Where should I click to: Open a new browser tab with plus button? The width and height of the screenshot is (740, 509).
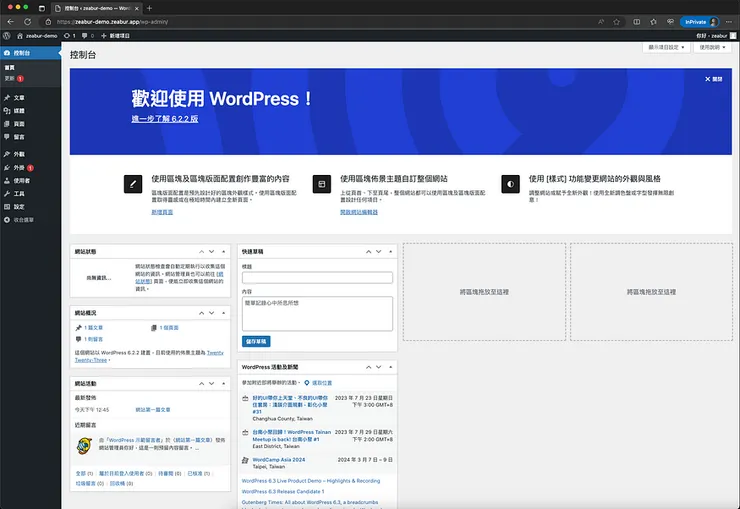[x=150, y=8]
